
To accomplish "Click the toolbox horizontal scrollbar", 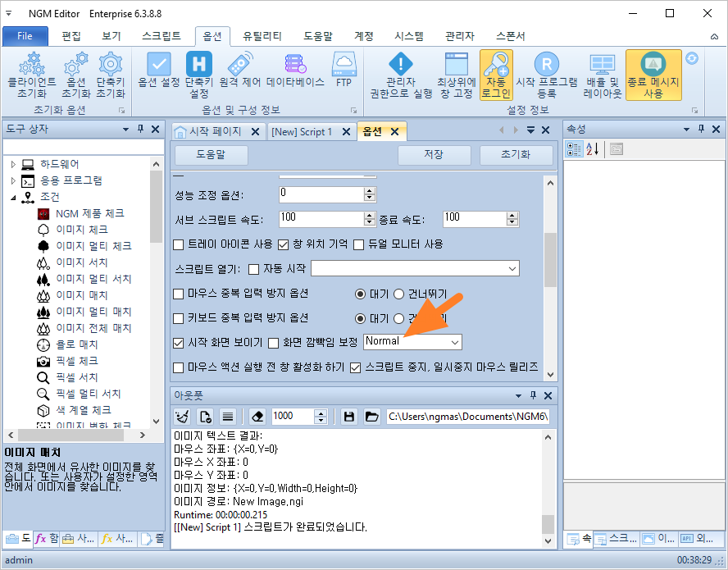I will point(71,435).
